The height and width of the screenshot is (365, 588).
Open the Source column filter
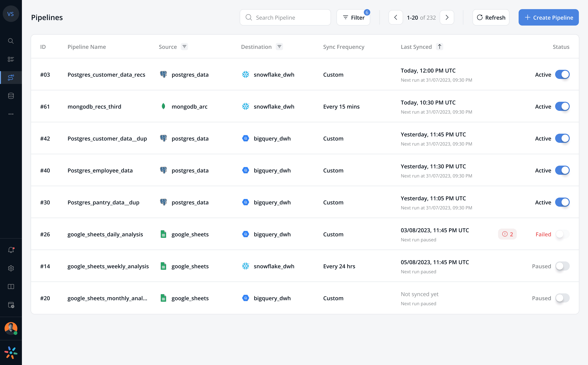pos(184,47)
